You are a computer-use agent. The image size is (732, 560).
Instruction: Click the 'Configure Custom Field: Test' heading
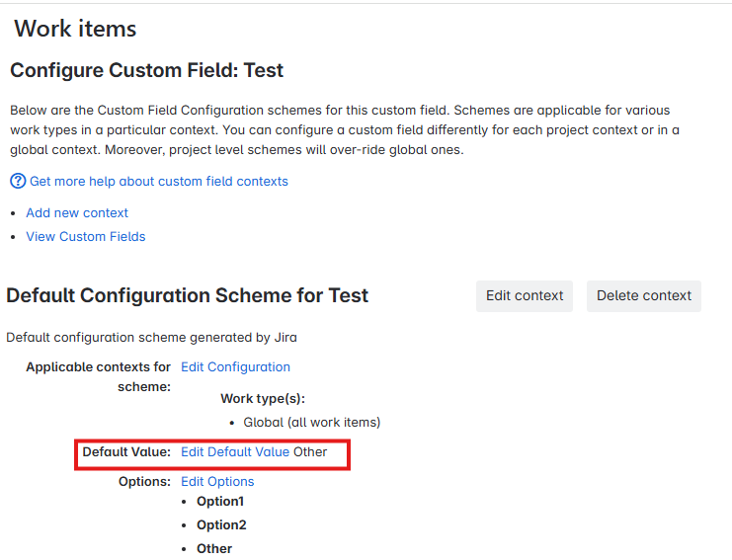coord(146,70)
